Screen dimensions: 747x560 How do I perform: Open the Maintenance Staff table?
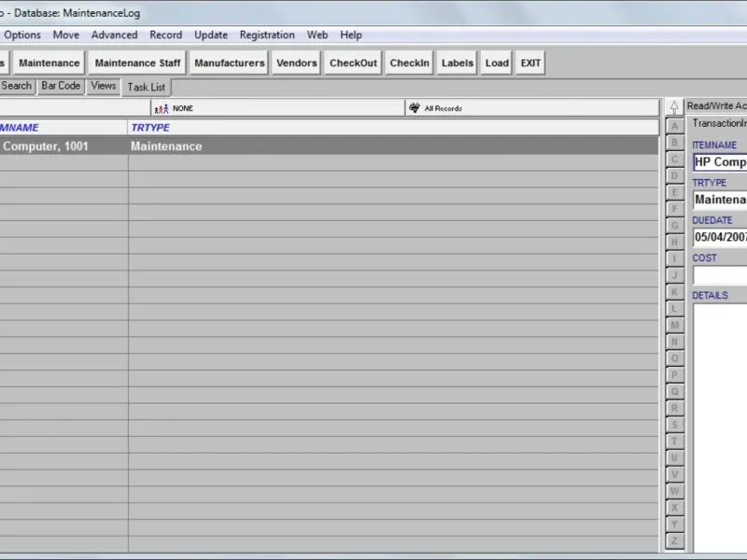(x=137, y=63)
